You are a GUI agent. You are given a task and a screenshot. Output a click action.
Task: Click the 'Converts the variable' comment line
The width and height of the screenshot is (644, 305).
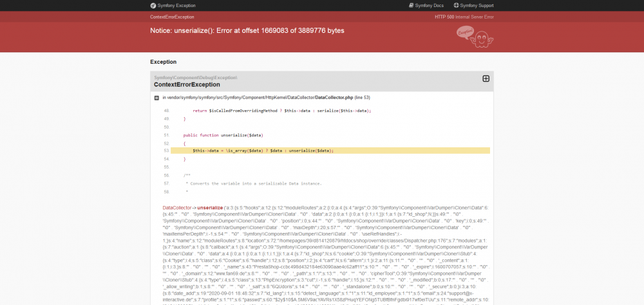[x=254, y=183]
